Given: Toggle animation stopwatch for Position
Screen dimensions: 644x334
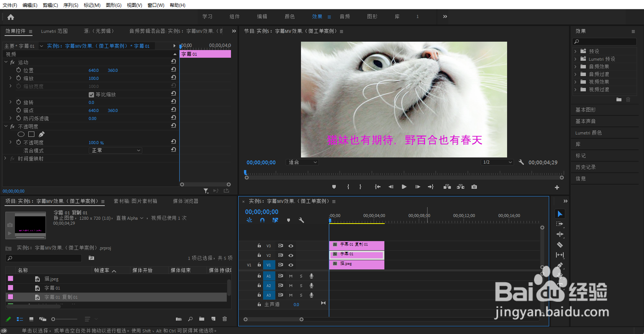Looking at the screenshot, I should [x=18, y=70].
